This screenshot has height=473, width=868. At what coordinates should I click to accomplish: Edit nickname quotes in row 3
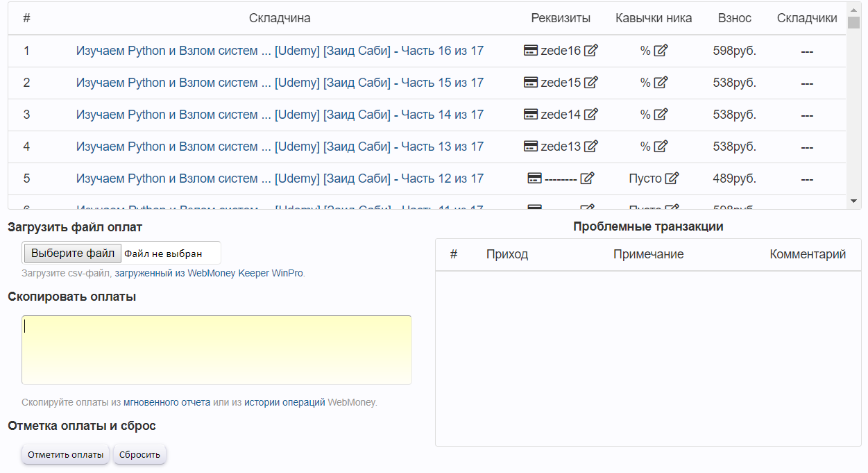tap(661, 115)
